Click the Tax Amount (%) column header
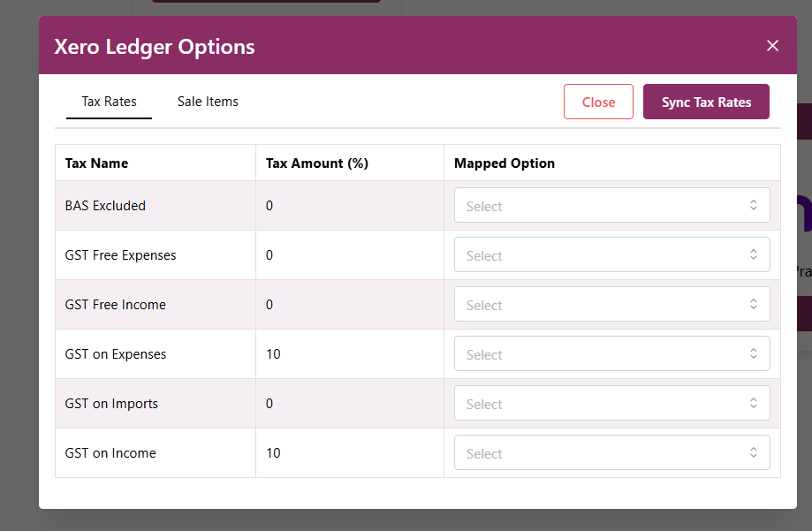This screenshot has width=812, height=531. pyautogui.click(x=316, y=163)
